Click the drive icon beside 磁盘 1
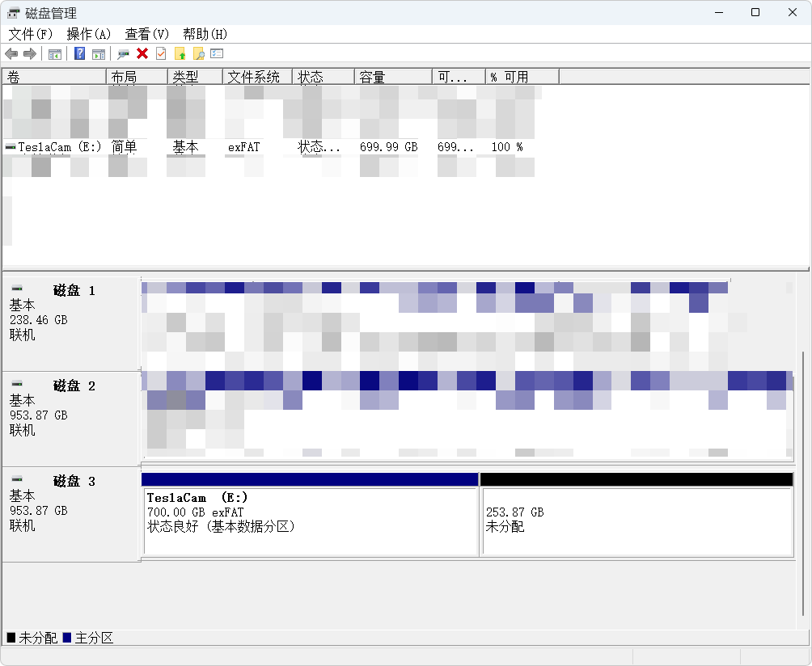 (x=17, y=288)
